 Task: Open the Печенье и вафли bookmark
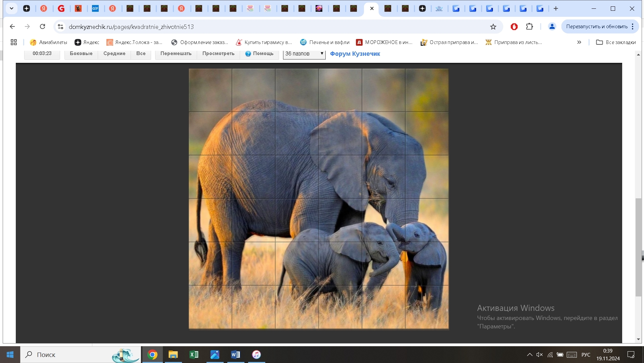[x=325, y=42]
